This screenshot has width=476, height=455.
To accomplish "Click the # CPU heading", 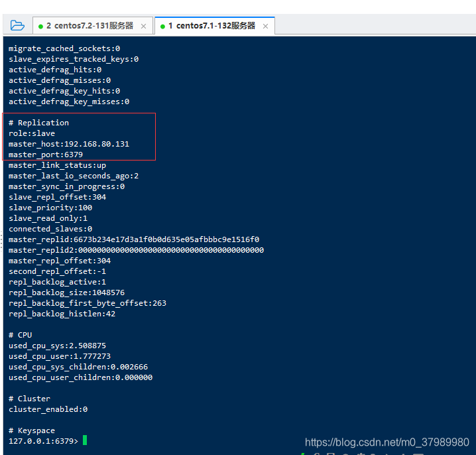I will tap(21, 335).
